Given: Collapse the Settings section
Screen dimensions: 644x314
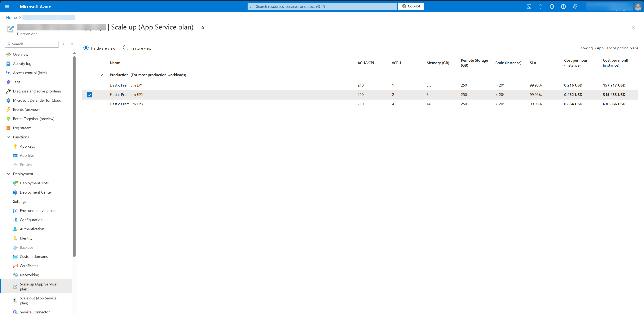Looking at the screenshot, I should [x=8, y=201].
